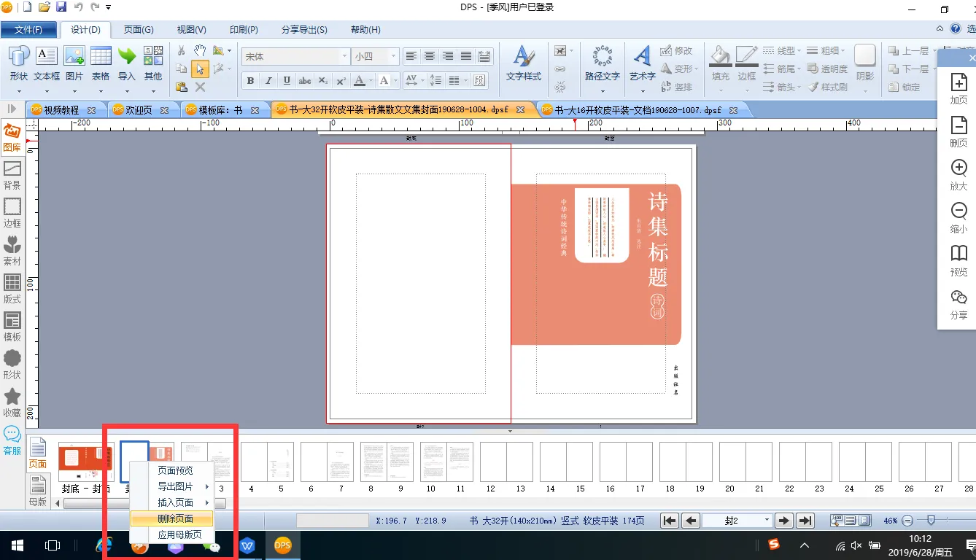The width and height of the screenshot is (976, 560).
Task: Toggle italic text formatting
Action: 268,80
